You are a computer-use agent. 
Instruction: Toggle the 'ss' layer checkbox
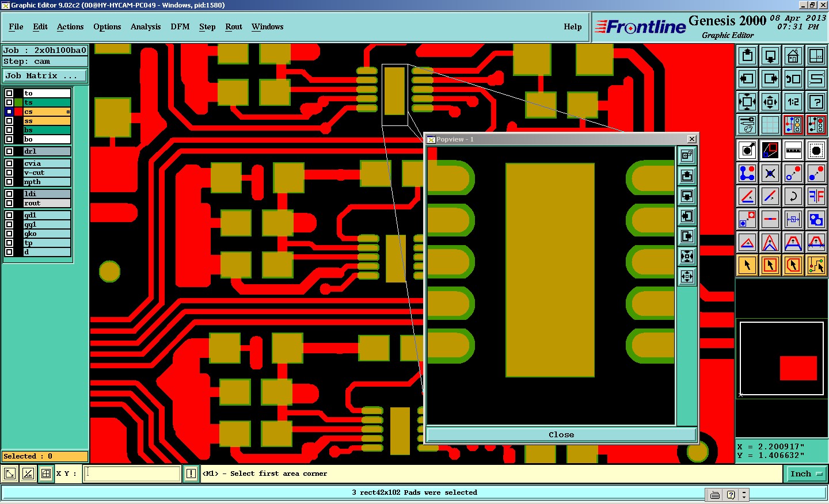(x=9, y=121)
